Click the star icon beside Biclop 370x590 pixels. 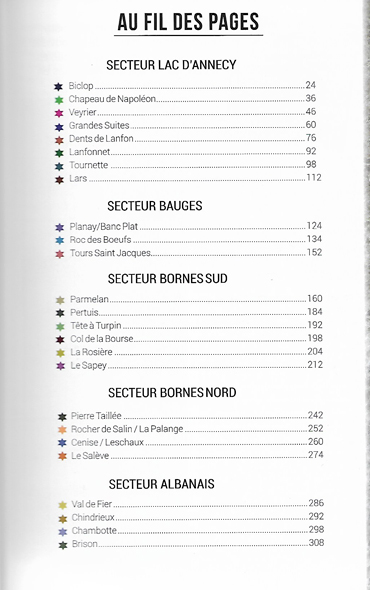58,87
